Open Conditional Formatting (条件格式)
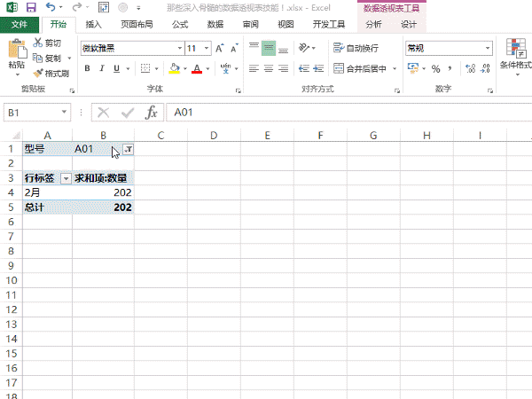 pos(514,55)
